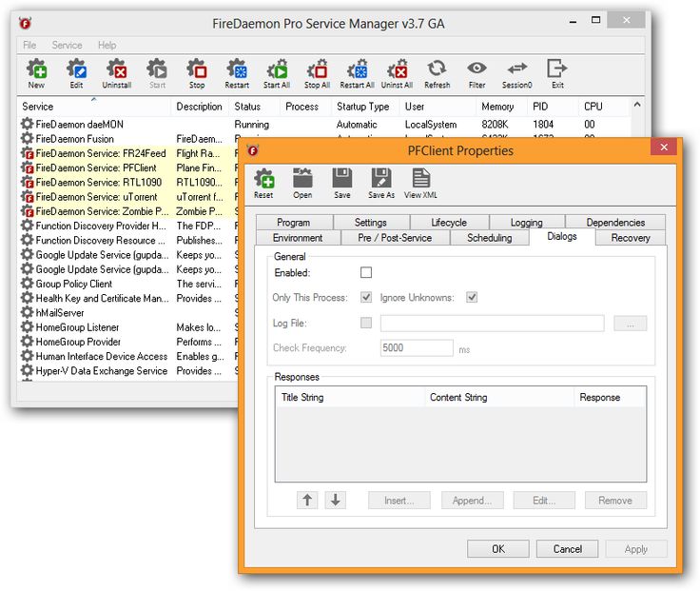
Task: Click View XML in PFClient Properties
Action: click(x=419, y=181)
